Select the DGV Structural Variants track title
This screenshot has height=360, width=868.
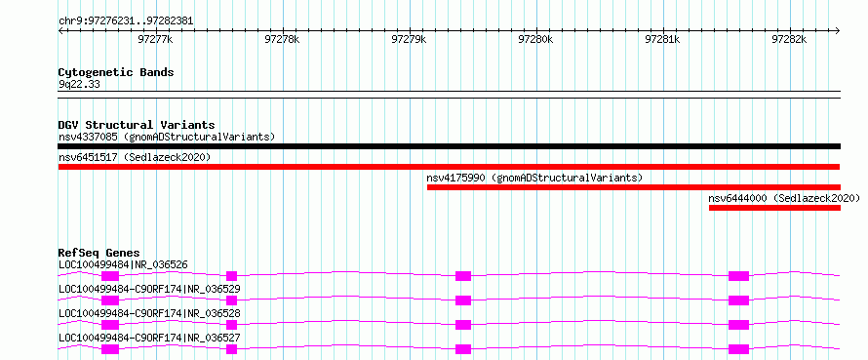[x=137, y=125]
